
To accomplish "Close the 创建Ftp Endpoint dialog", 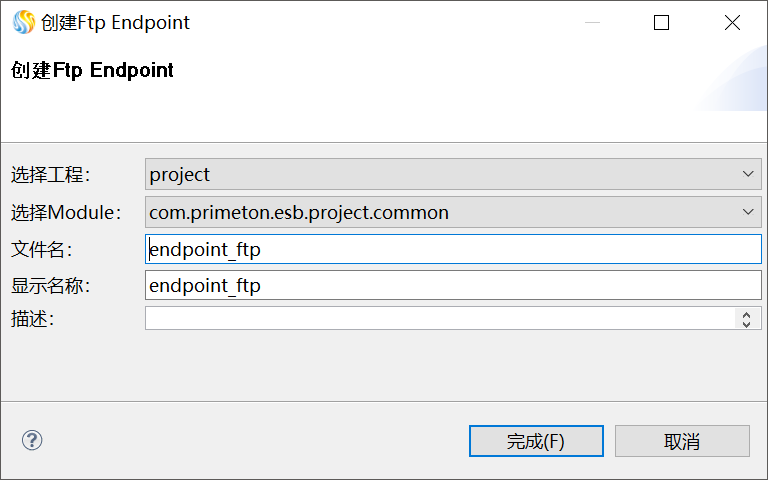I will coord(732,22).
